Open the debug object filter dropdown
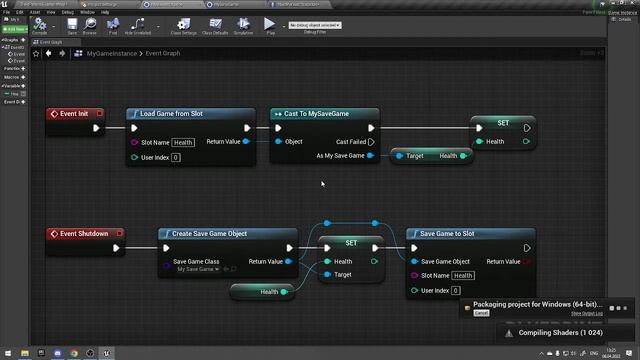640x360 pixels. pos(315,25)
